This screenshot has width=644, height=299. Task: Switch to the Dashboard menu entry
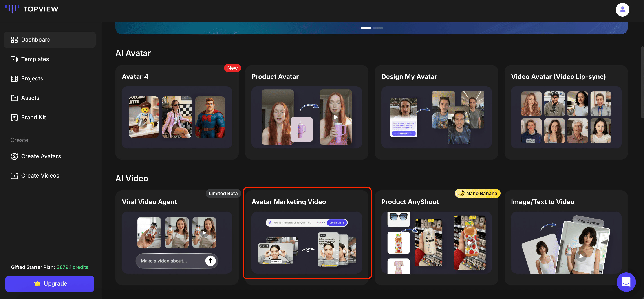(x=35, y=40)
